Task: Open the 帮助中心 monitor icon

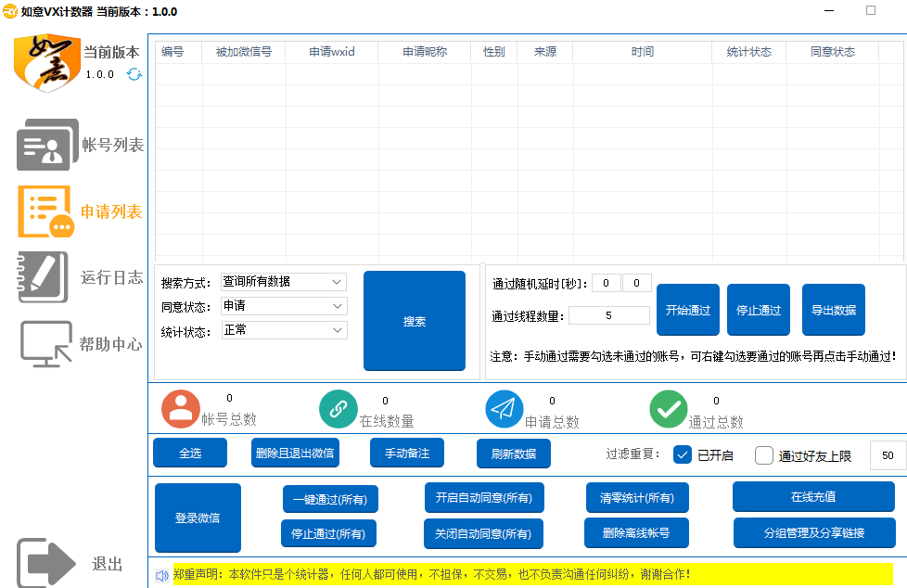Action: coord(45,344)
